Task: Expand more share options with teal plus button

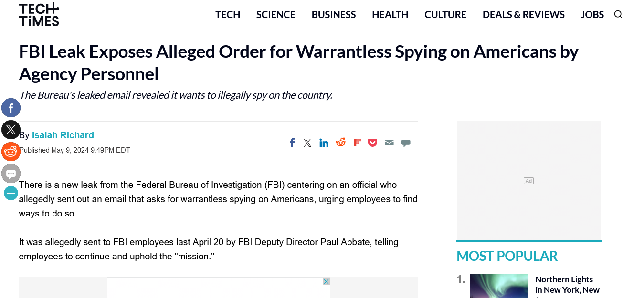Action: (11, 193)
